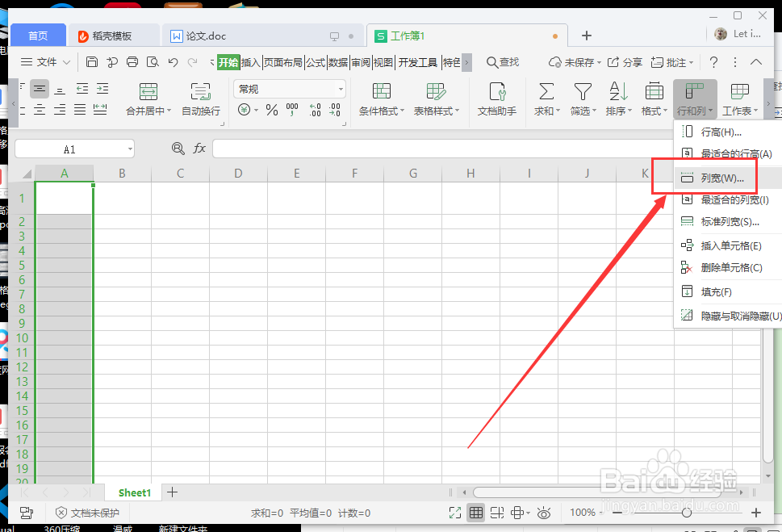Open the Format tool

(654, 98)
